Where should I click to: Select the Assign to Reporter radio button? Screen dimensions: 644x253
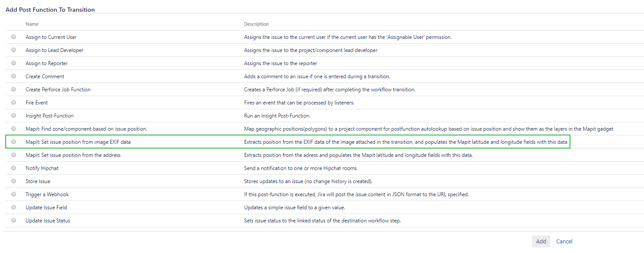tap(14, 63)
